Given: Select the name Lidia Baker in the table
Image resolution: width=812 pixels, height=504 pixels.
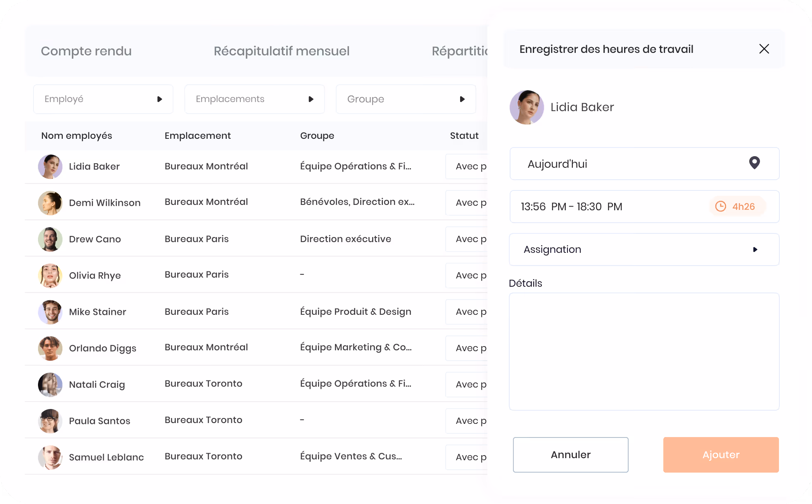Looking at the screenshot, I should [94, 166].
